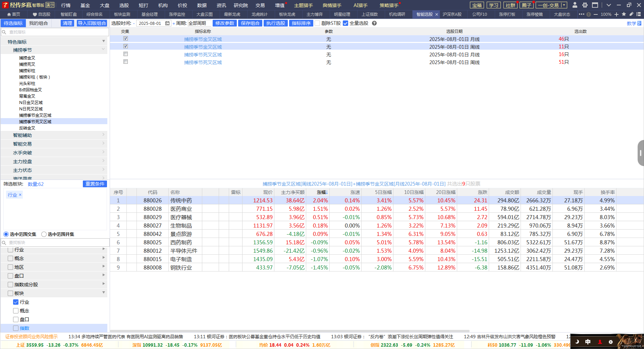Collapse the 板块 category arrow
The image size is (644, 349).
click(104, 293)
